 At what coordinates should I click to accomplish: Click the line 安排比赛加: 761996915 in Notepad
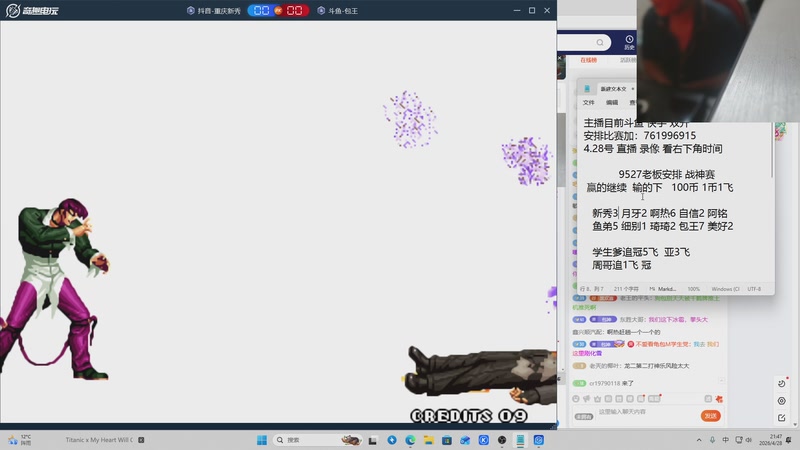(x=639, y=136)
